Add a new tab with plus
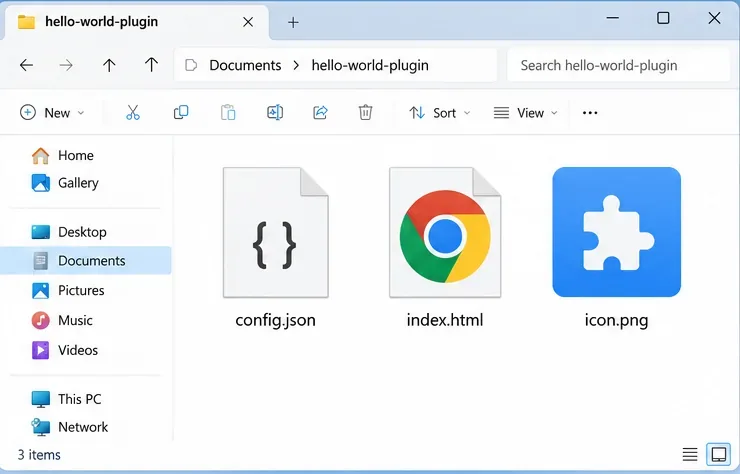Image resolution: width=740 pixels, height=474 pixels. tap(293, 22)
